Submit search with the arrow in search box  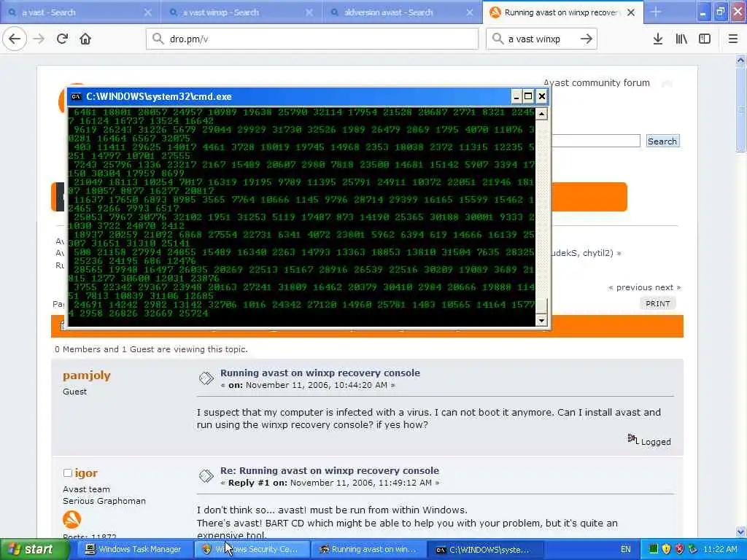587,39
